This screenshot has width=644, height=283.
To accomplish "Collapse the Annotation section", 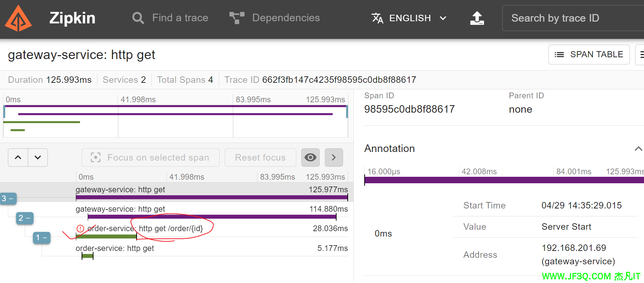I will click(638, 149).
